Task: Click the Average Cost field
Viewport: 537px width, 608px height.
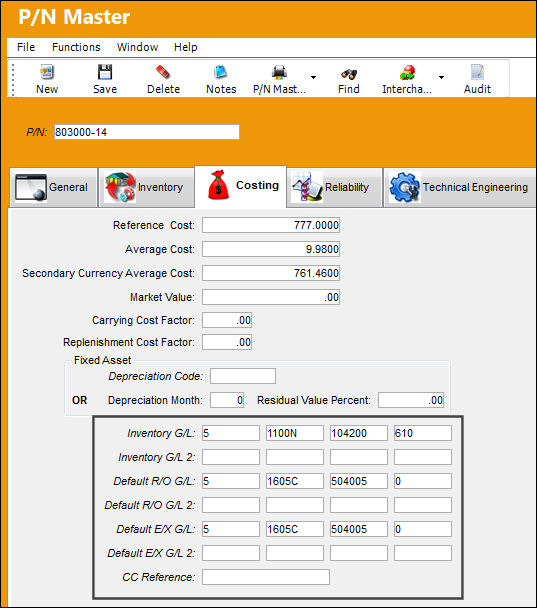Action: click(x=271, y=249)
